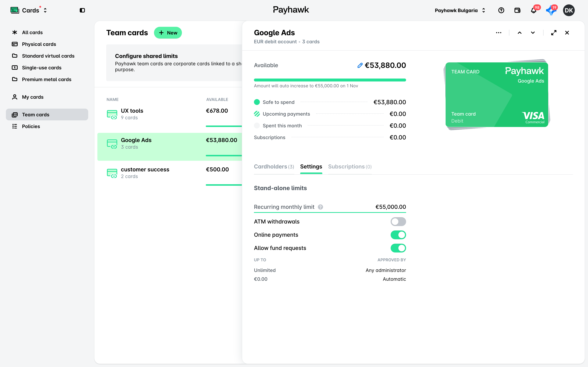Collapse the sidebar panel icon

point(82,10)
